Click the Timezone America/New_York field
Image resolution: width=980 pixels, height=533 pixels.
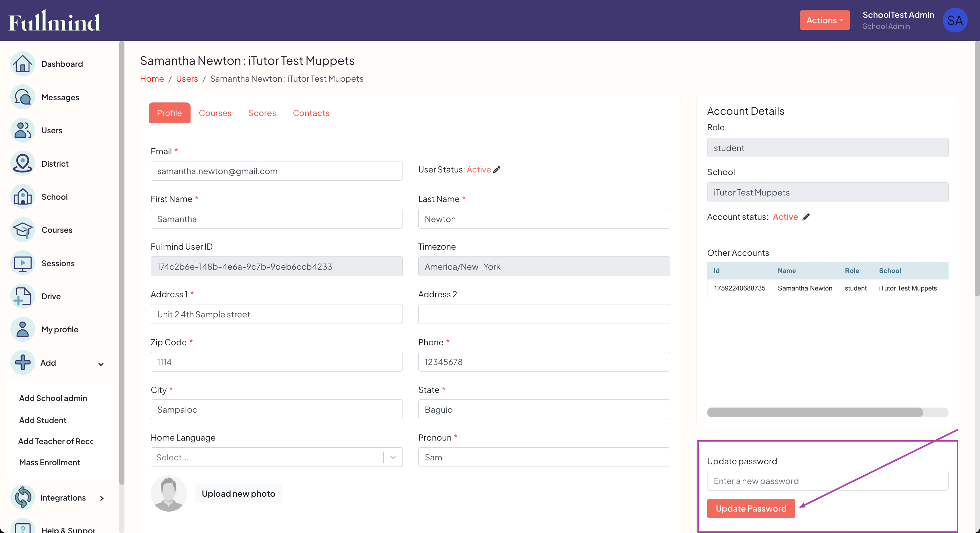(x=544, y=266)
